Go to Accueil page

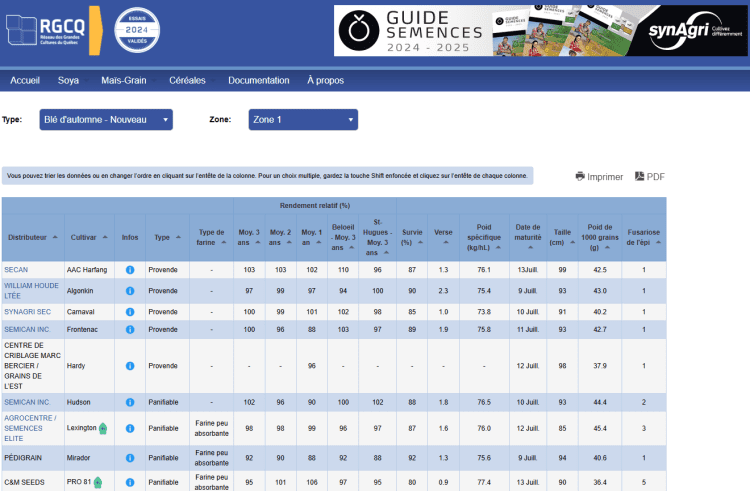25,80
